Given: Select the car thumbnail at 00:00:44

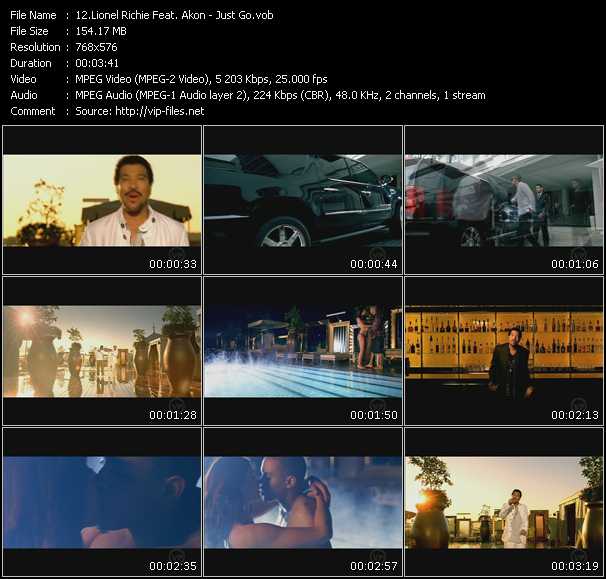Looking at the screenshot, I should (x=303, y=200).
